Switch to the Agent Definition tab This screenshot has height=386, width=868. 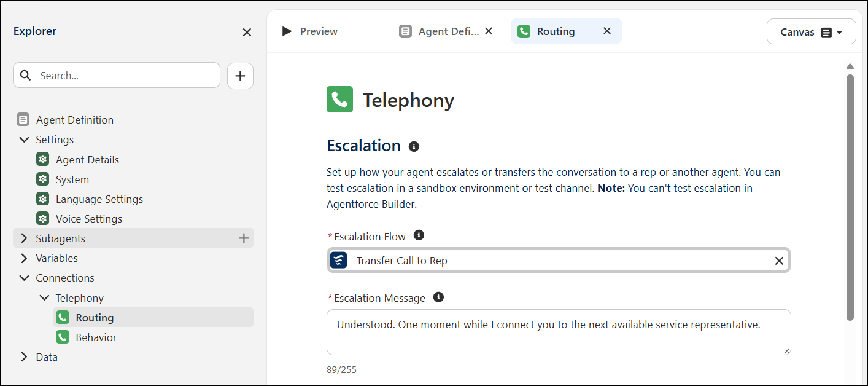point(439,31)
